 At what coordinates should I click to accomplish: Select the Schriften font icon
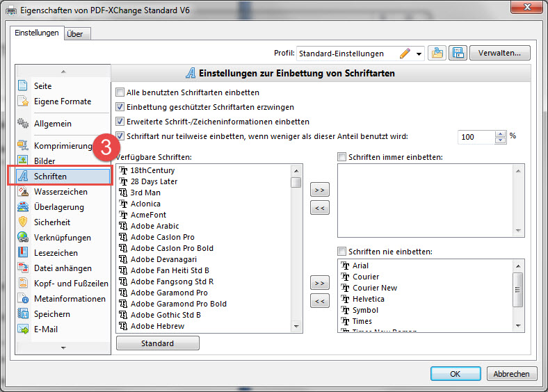coord(23,176)
